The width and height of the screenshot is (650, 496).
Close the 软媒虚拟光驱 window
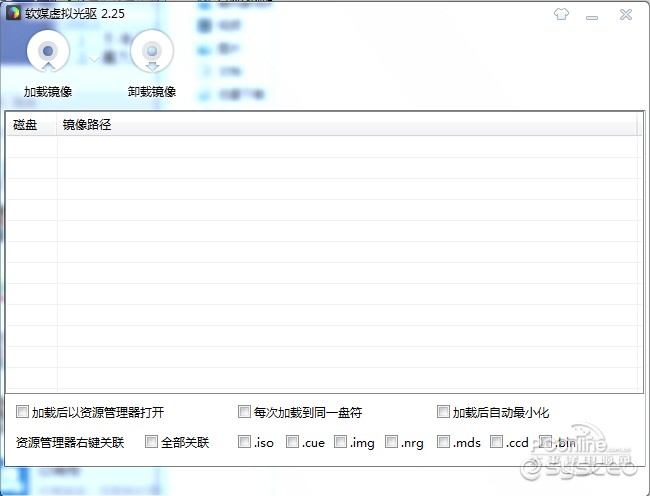tap(626, 15)
